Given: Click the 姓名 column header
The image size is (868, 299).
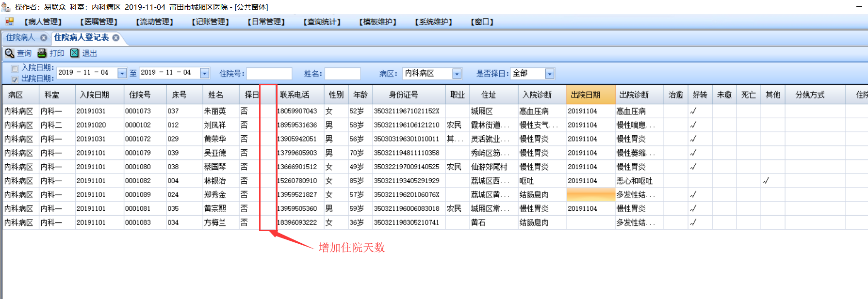Looking at the screenshot, I should click(221, 94).
